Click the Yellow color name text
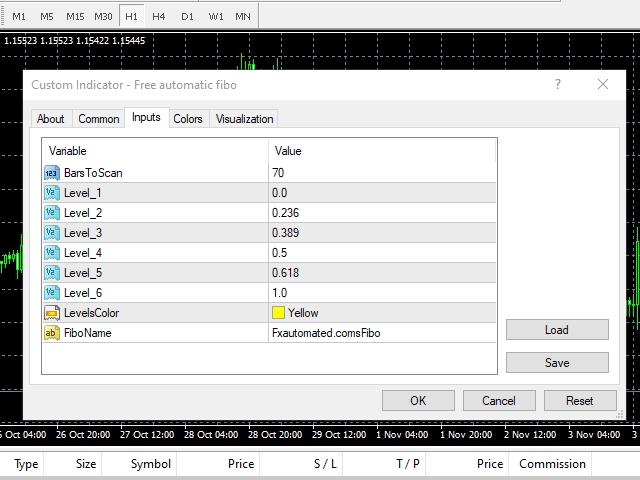 click(303, 313)
